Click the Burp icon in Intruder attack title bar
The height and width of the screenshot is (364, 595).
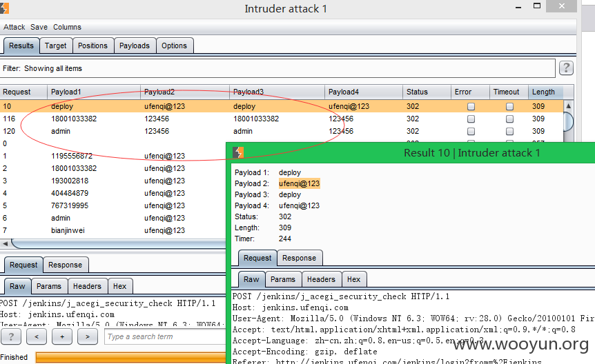click(x=3, y=8)
